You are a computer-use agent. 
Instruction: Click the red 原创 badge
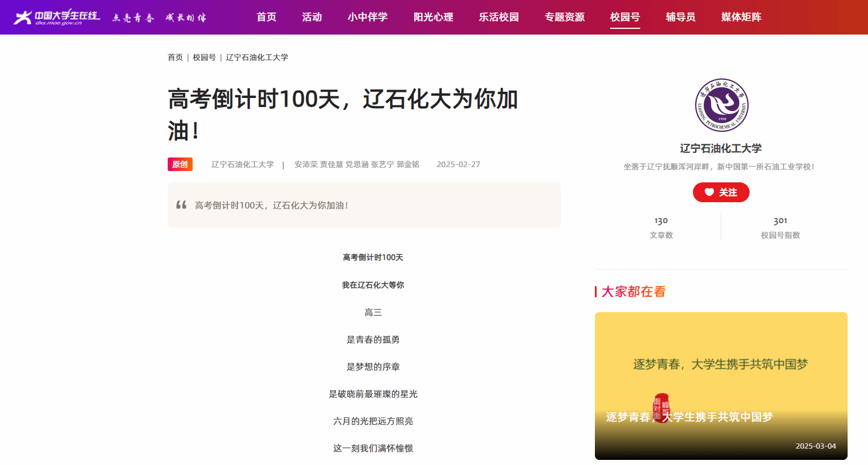180,164
